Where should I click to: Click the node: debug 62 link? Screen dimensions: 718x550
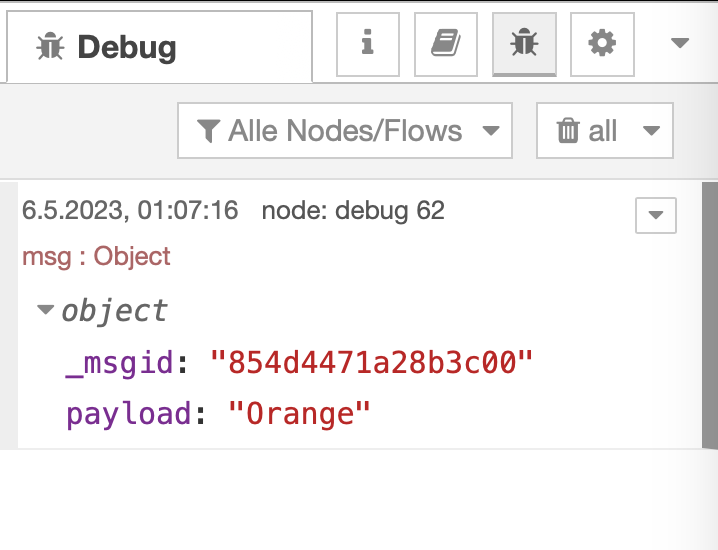pyautogui.click(x=353, y=211)
